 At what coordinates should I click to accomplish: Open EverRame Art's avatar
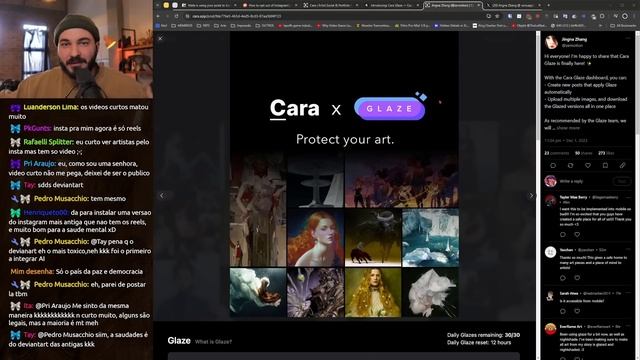click(550, 329)
